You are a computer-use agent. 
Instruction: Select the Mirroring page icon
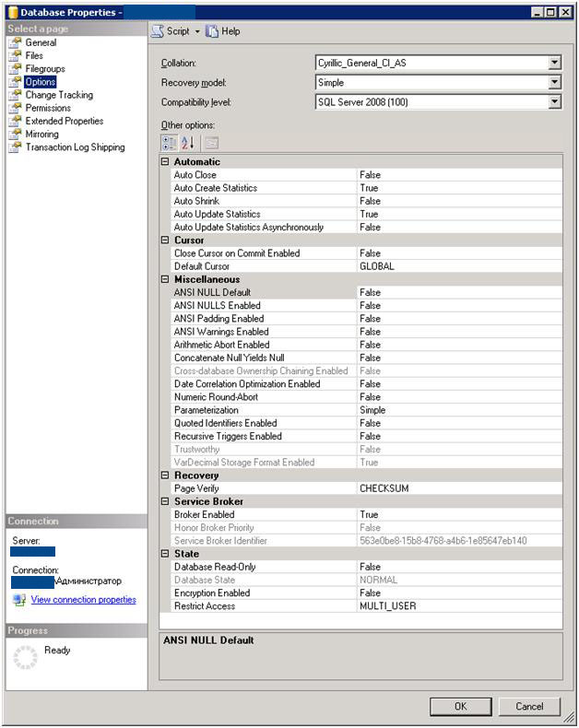[x=15, y=135]
